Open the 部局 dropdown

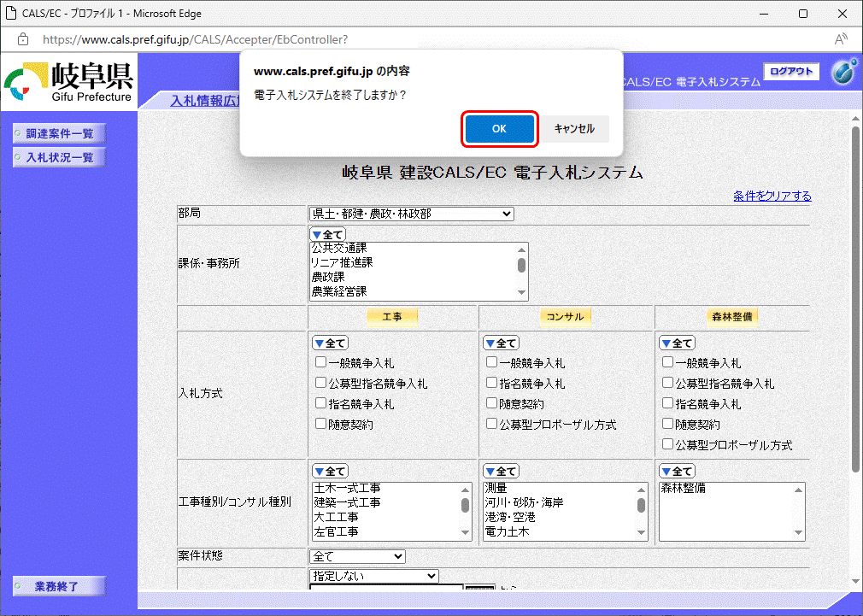[x=412, y=214]
